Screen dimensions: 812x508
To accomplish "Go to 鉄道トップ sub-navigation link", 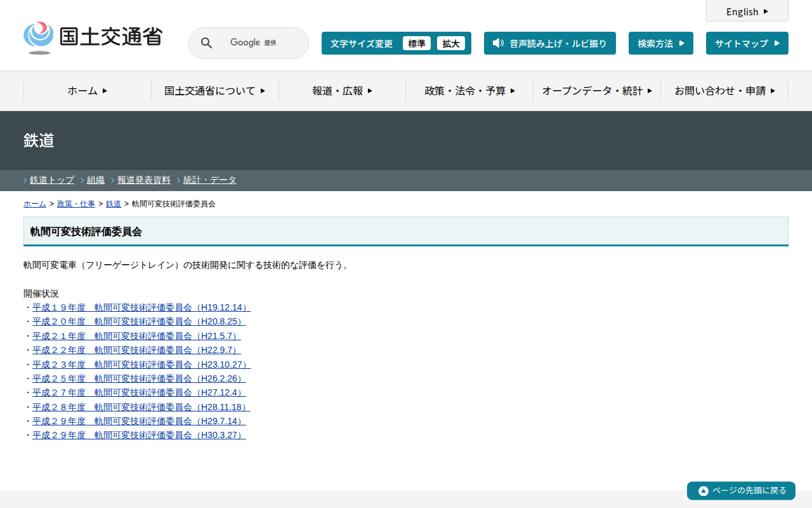I will [x=52, y=180].
